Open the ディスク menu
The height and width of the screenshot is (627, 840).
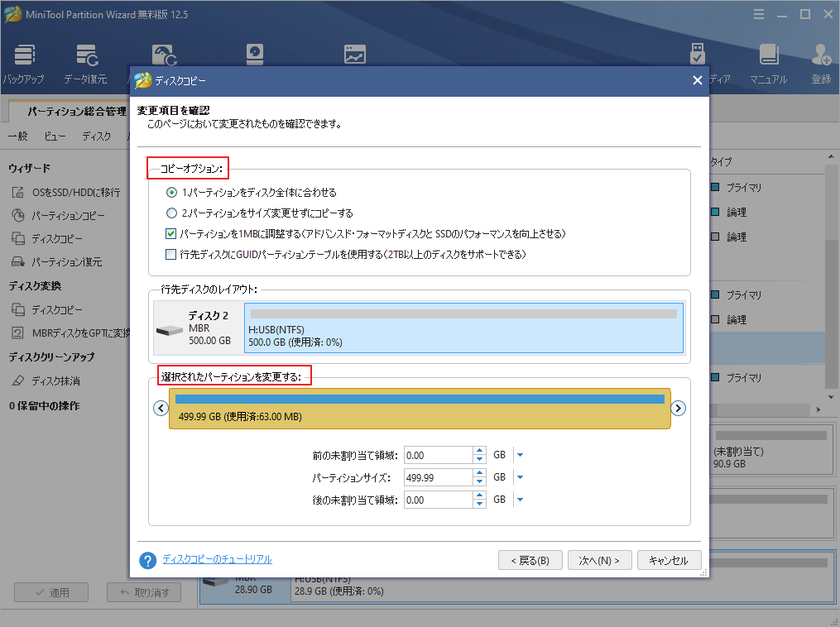(97, 136)
